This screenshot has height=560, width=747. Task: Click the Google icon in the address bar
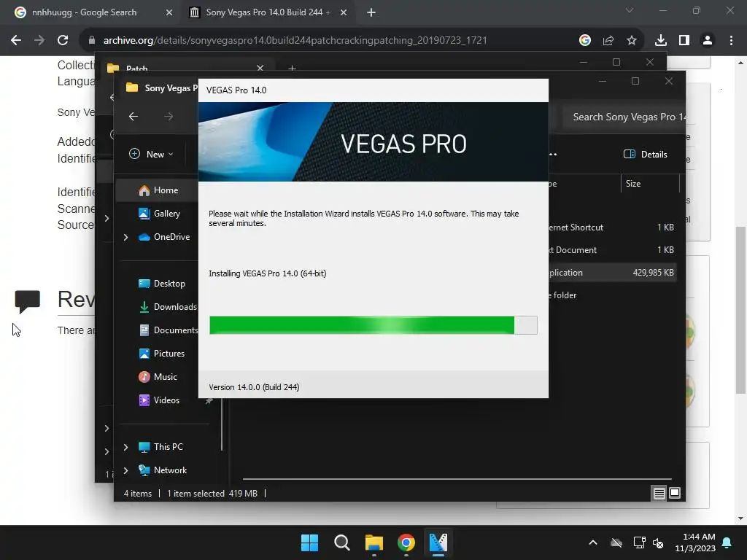[x=585, y=41]
